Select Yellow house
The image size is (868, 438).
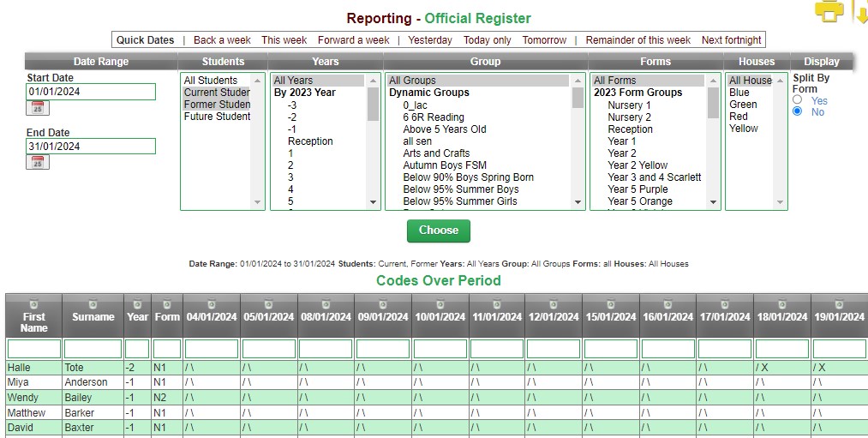tap(750, 129)
